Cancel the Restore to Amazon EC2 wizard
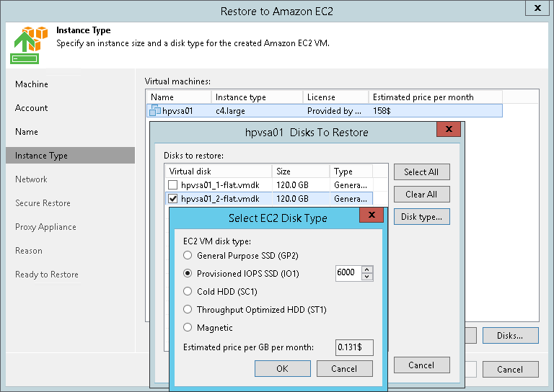This screenshot has width=554, height=392. pos(510,370)
